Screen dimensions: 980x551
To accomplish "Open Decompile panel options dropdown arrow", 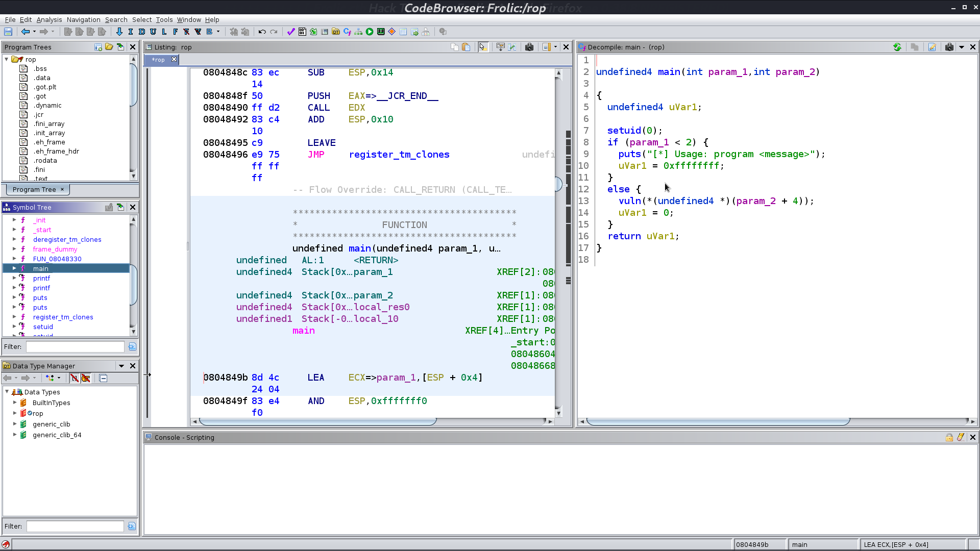I will coord(962,47).
